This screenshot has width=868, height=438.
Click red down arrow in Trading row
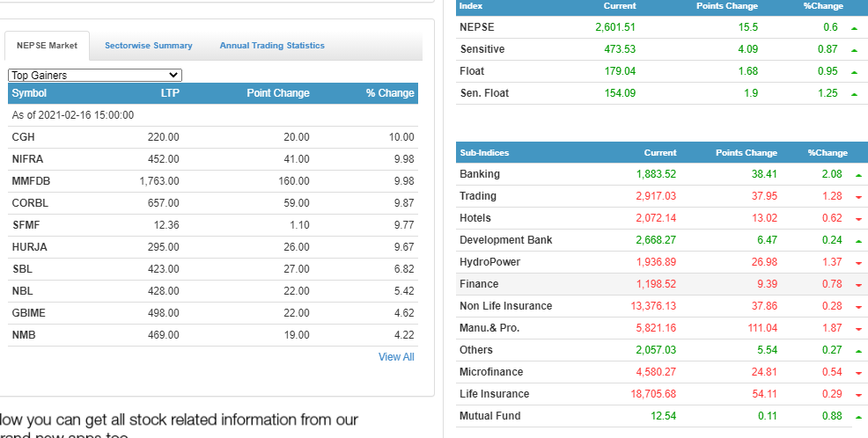(x=858, y=197)
